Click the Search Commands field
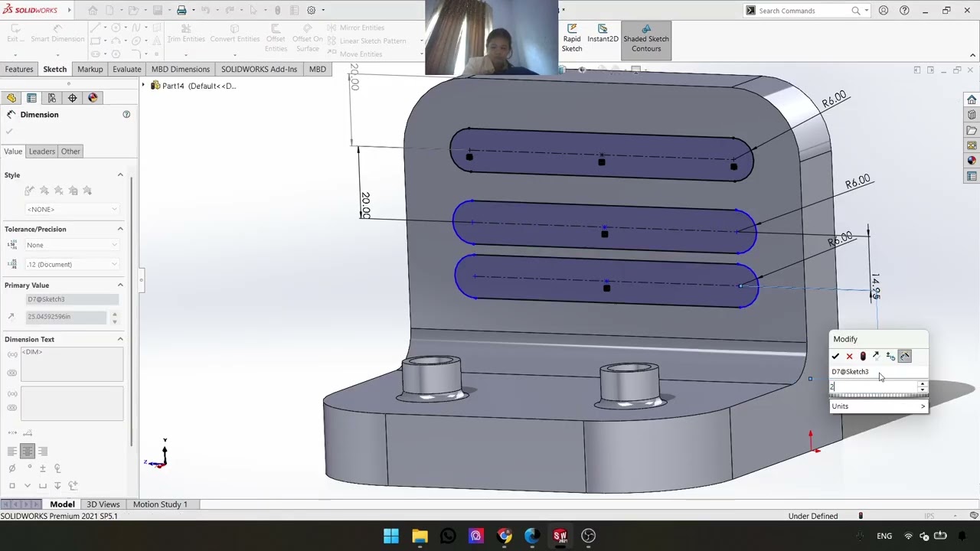This screenshot has height=551, width=980. [803, 11]
